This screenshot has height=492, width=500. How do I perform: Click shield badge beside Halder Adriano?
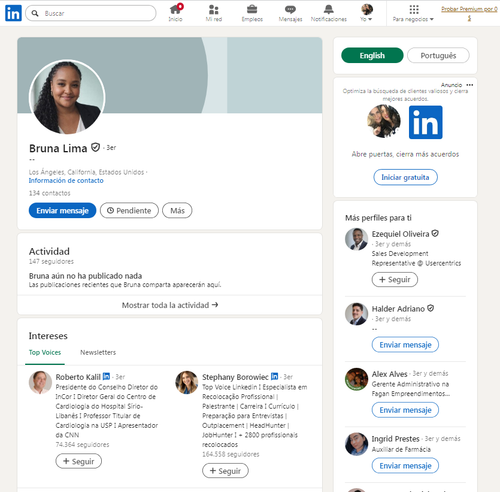431,308
